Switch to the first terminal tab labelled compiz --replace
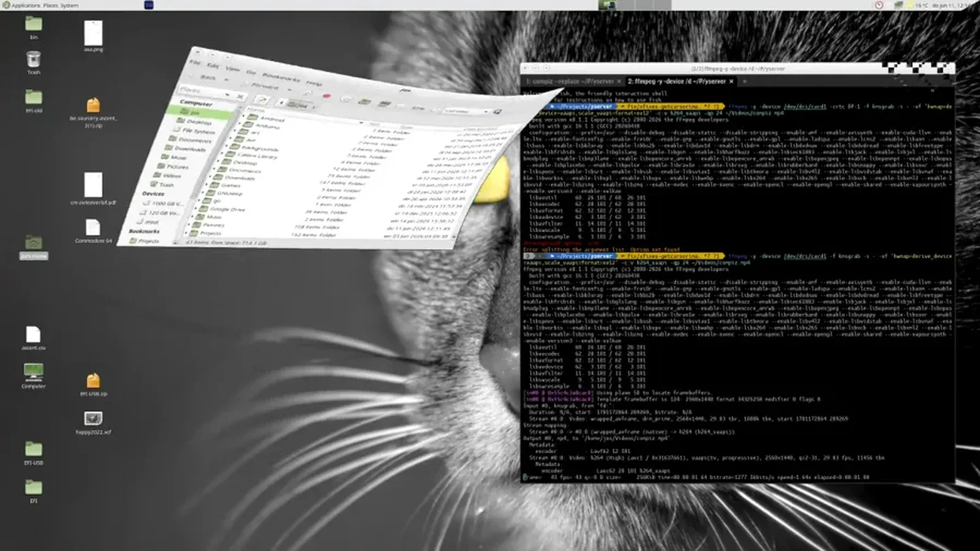The image size is (980, 551). [x=573, y=81]
